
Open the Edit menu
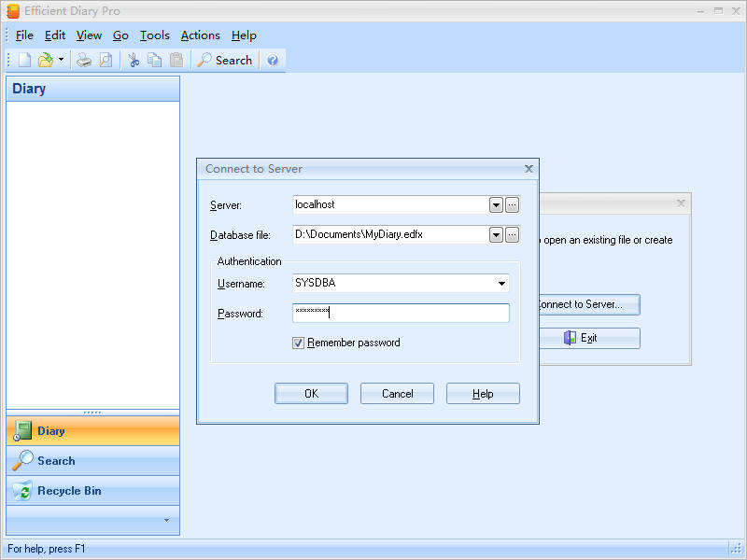click(55, 35)
